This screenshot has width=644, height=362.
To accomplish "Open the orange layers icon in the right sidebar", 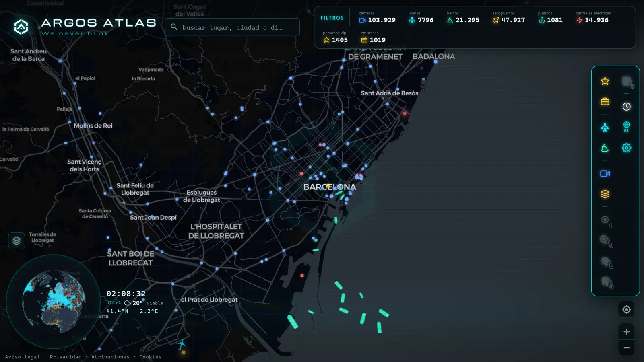I will pos(605,194).
